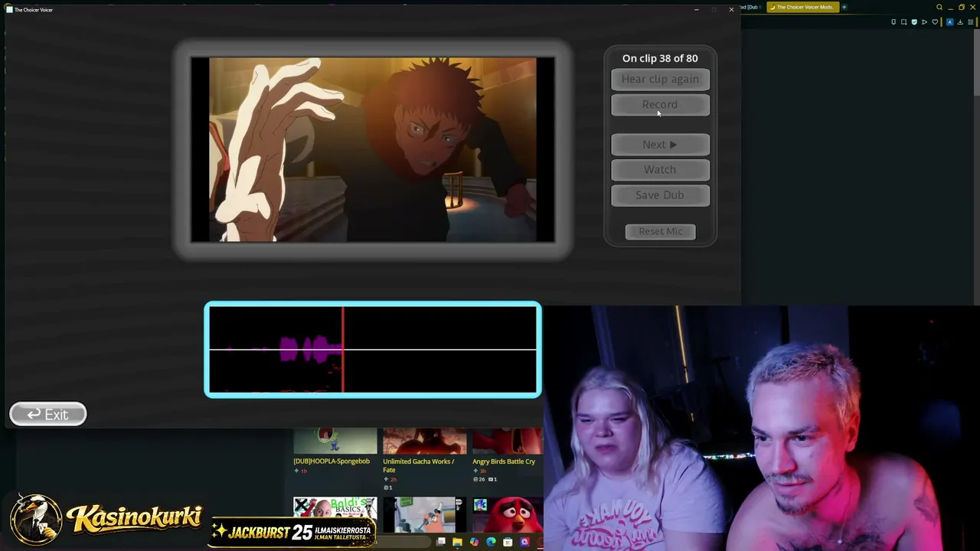Save the dub with Save Dub
Viewport: 980px width, 551px height.
pos(660,195)
